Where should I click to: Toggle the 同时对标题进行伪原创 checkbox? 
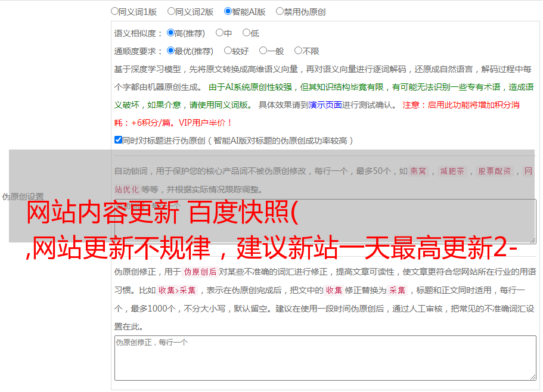(118, 141)
